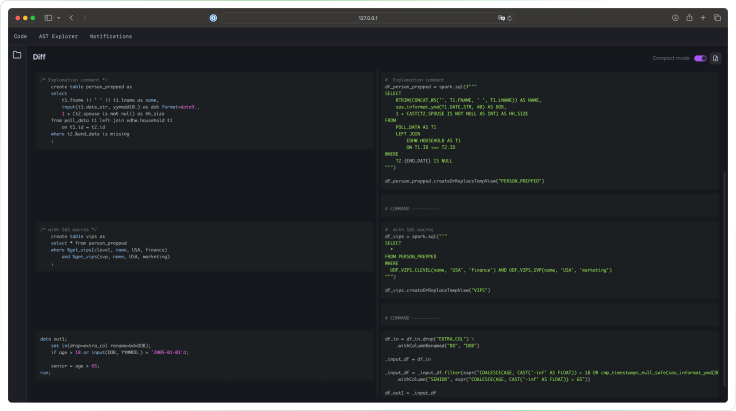This screenshot has height=411, width=736.
Task: Click the 'data out1;' line
Action: (54, 339)
